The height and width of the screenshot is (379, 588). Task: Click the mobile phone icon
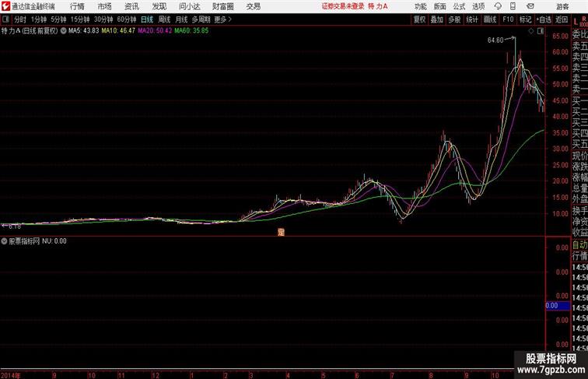point(513,6)
